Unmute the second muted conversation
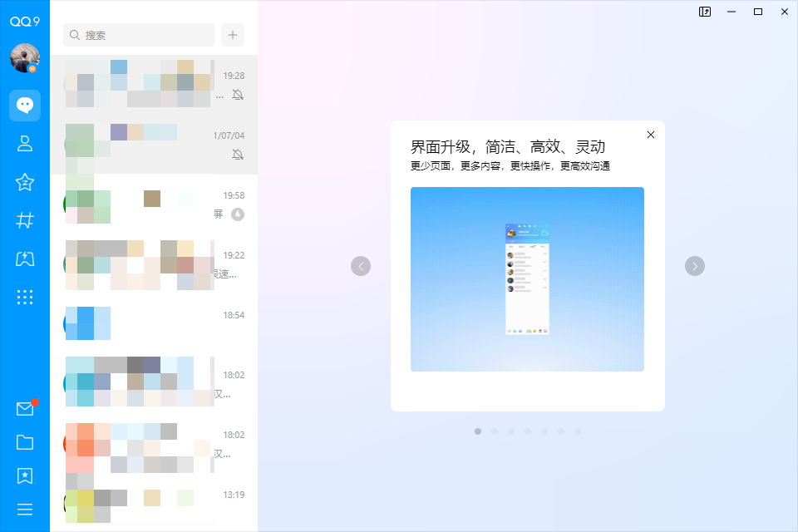Viewport: 798px width, 532px height. coord(237,154)
